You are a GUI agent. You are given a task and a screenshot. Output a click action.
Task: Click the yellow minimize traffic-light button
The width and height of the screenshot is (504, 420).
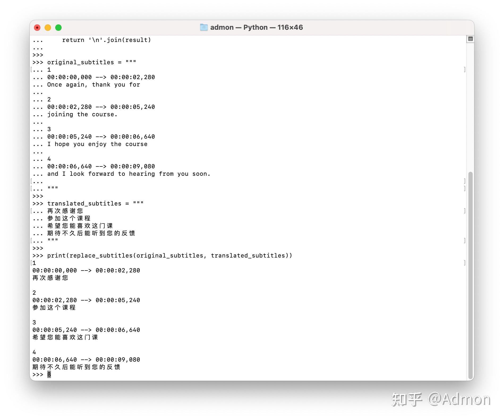click(48, 27)
